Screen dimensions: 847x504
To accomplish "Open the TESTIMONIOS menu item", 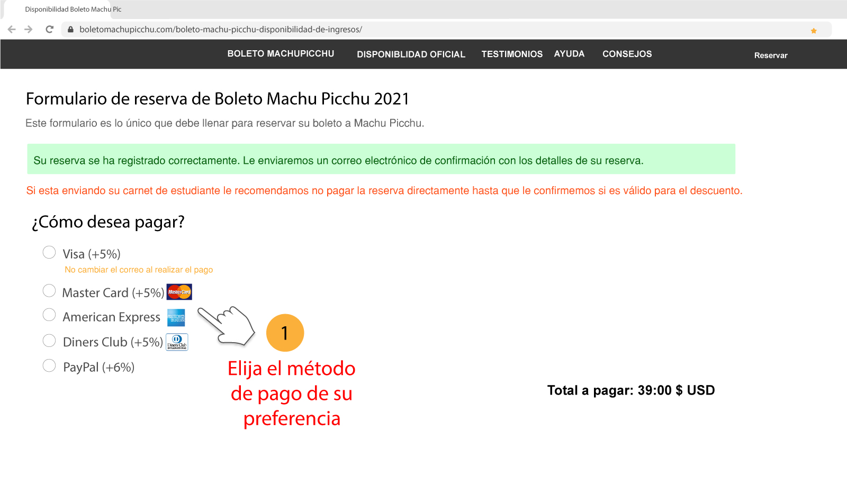I will pyautogui.click(x=512, y=54).
